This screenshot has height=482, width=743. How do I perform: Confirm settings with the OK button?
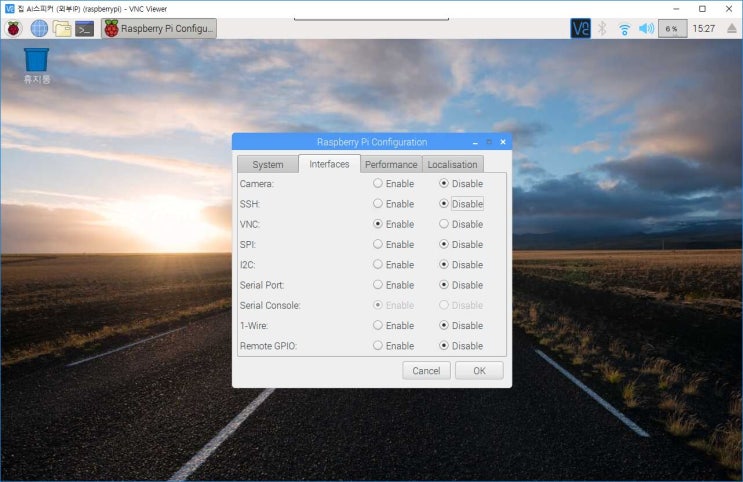tap(479, 371)
